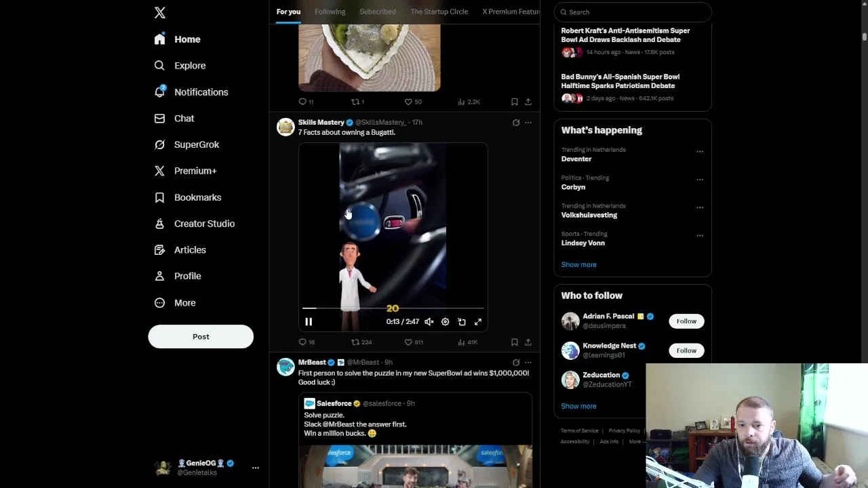Switch to the Following tab
This screenshot has width=868, height=488.
coord(330,12)
